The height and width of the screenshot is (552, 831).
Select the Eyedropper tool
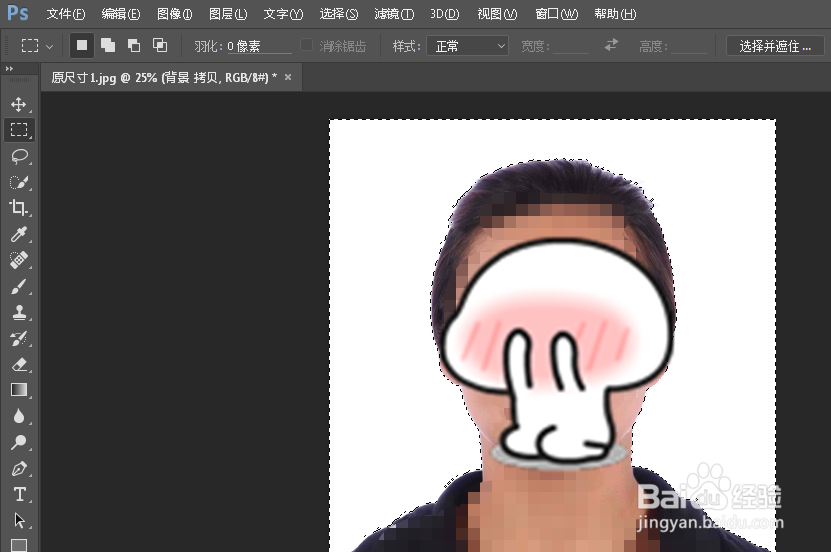pos(19,234)
